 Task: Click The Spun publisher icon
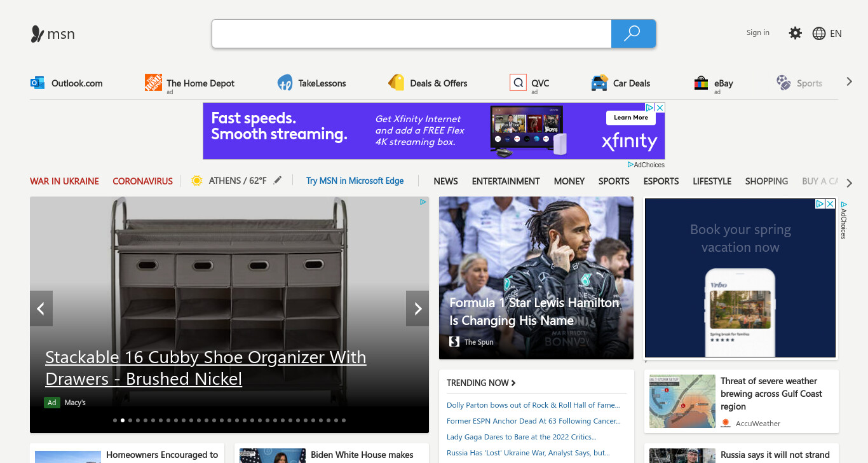tap(454, 342)
